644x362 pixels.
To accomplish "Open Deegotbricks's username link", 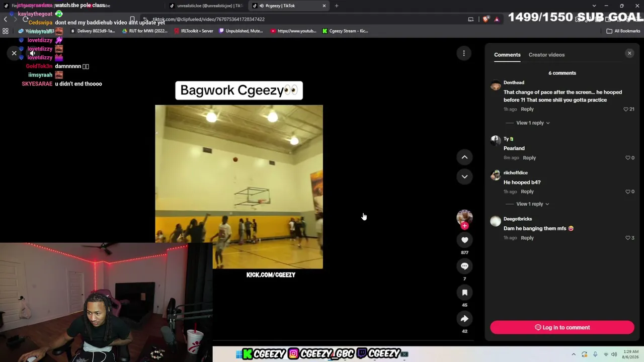I will tap(518, 219).
